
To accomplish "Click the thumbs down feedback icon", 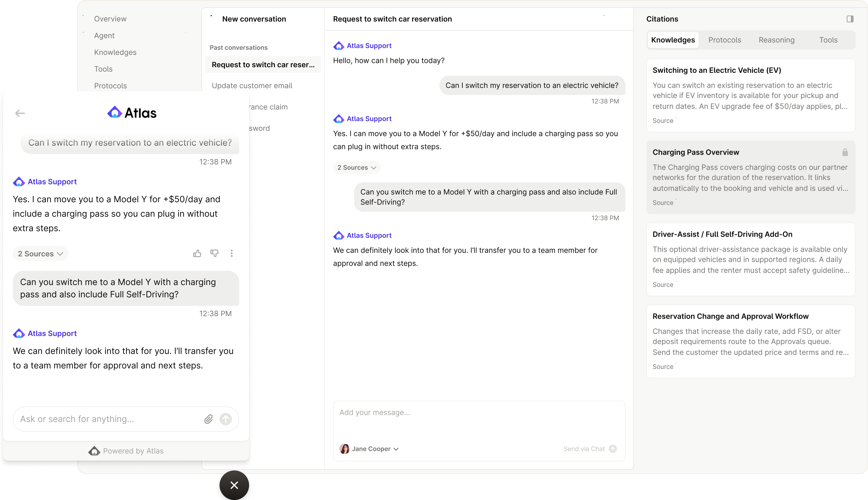I will 215,253.
